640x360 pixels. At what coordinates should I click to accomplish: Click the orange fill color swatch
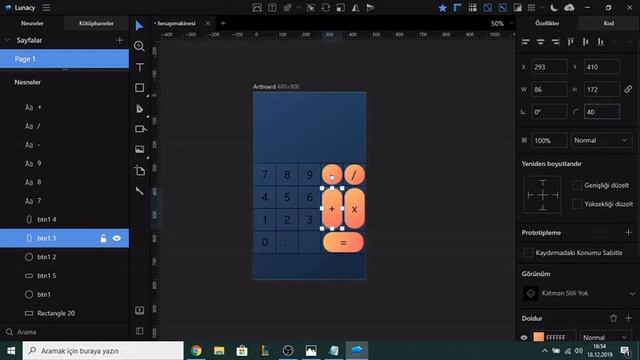pos(539,337)
